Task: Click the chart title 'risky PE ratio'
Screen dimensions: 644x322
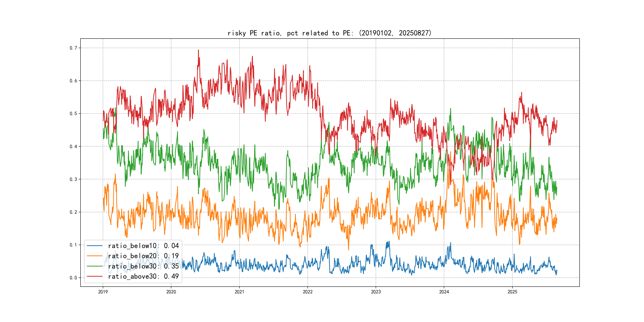Action: coord(329,33)
